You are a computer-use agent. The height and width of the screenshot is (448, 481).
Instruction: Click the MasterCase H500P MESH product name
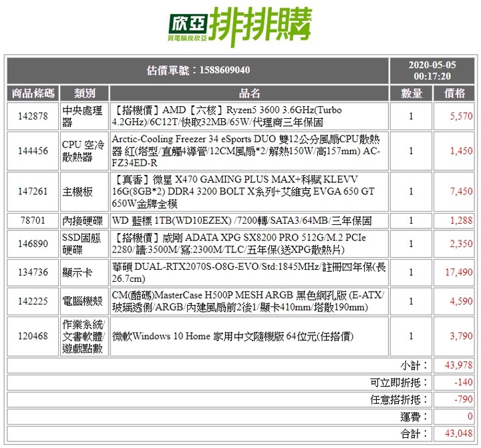(249, 301)
